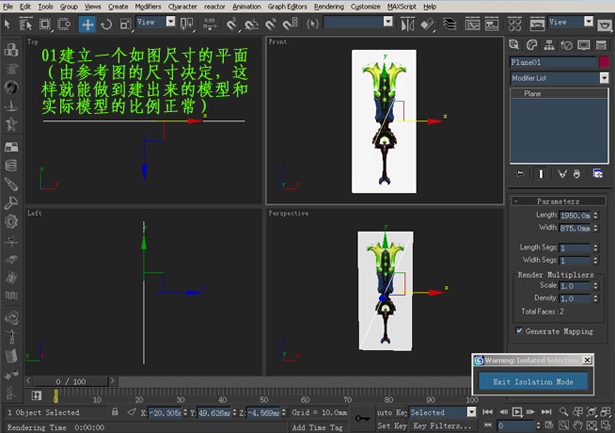Toggle the selection lock padlock icon
The width and height of the screenshot is (615, 433).
[x=116, y=412]
